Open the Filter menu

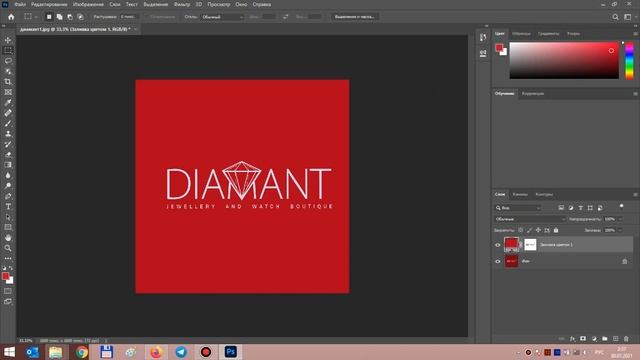click(x=182, y=4)
